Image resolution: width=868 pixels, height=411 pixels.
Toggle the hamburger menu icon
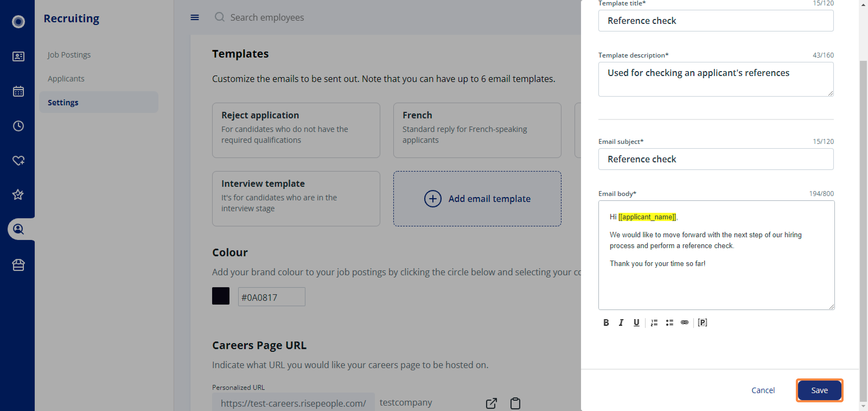click(195, 17)
